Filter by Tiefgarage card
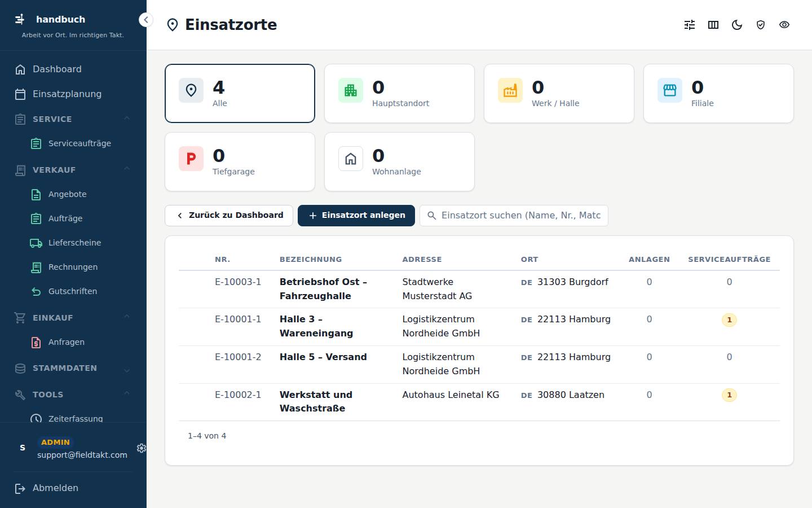The height and width of the screenshot is (508, 812). [240, 161]
